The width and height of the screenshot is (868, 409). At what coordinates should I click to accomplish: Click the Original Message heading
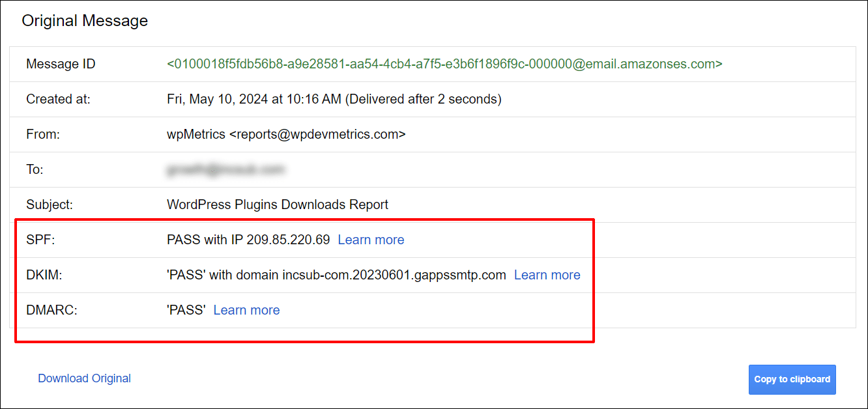click(x=85, y=20)
